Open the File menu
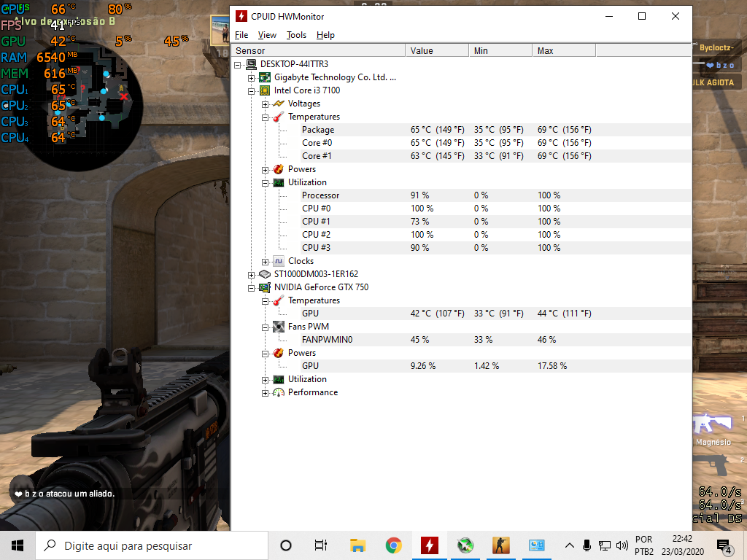This screenshot has height=560, width=747. click(241, 35)
